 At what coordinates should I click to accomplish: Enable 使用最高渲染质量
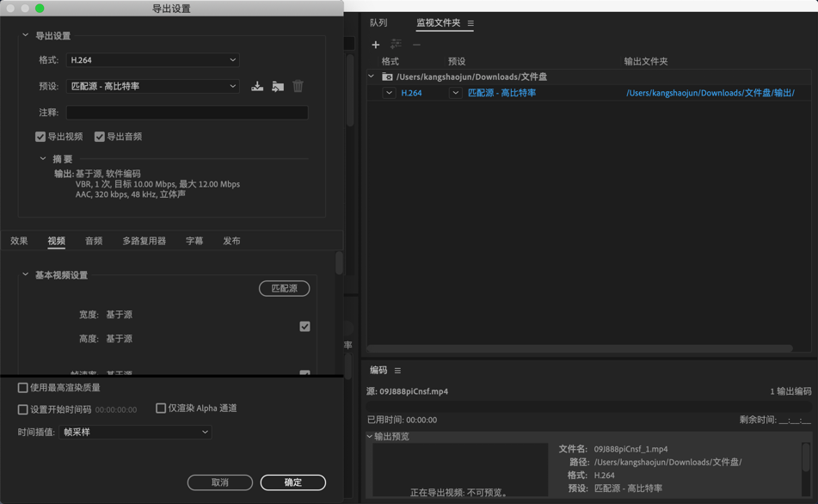(22, 387)
